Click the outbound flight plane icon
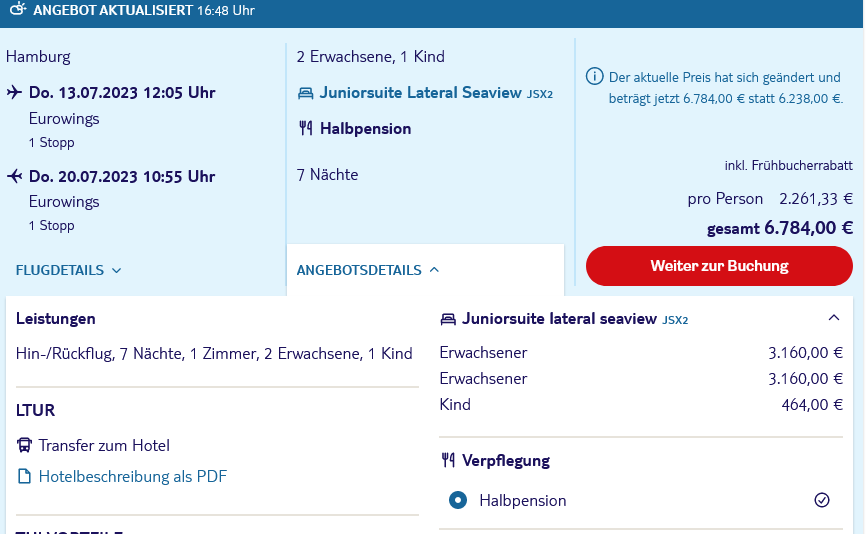The width and height of the screenshot is (866, 534). coord(14,93)
